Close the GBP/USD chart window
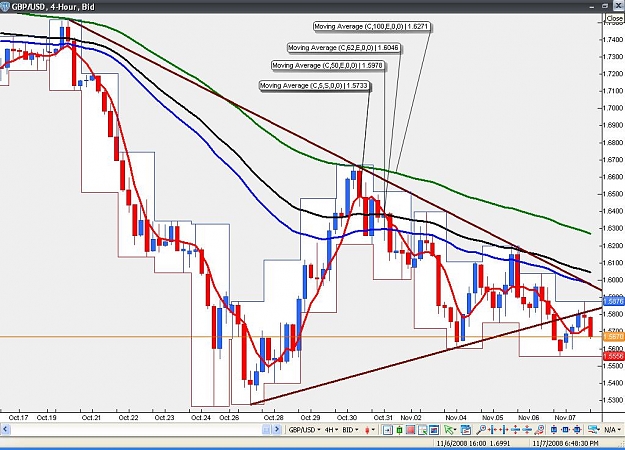The image size is (625, 450). point(617,6)
